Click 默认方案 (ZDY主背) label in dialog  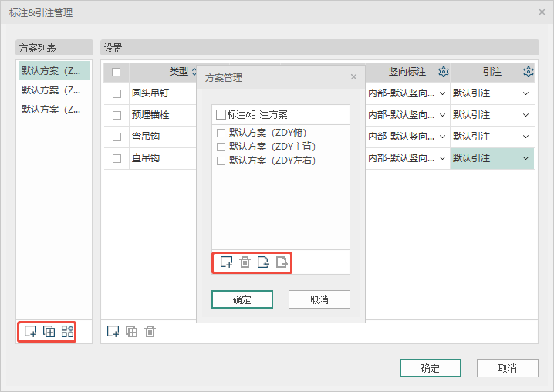coord(272,147)
